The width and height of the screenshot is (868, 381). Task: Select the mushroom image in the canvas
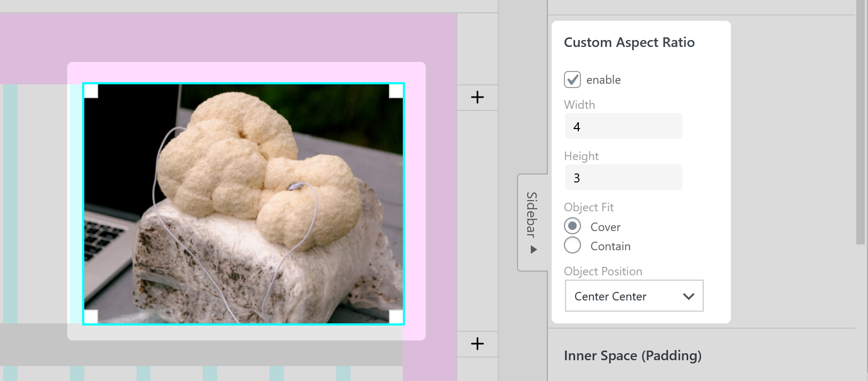pos(244,204)
